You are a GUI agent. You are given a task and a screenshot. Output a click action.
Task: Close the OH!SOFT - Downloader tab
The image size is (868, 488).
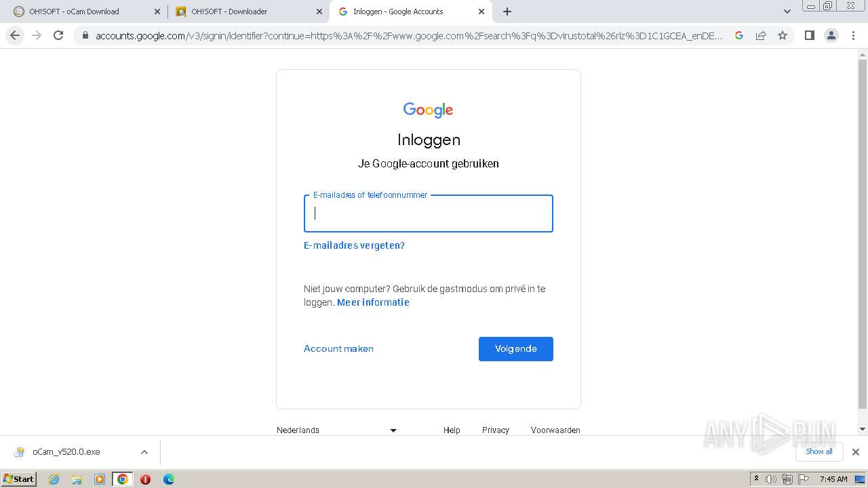pos(319,12)
